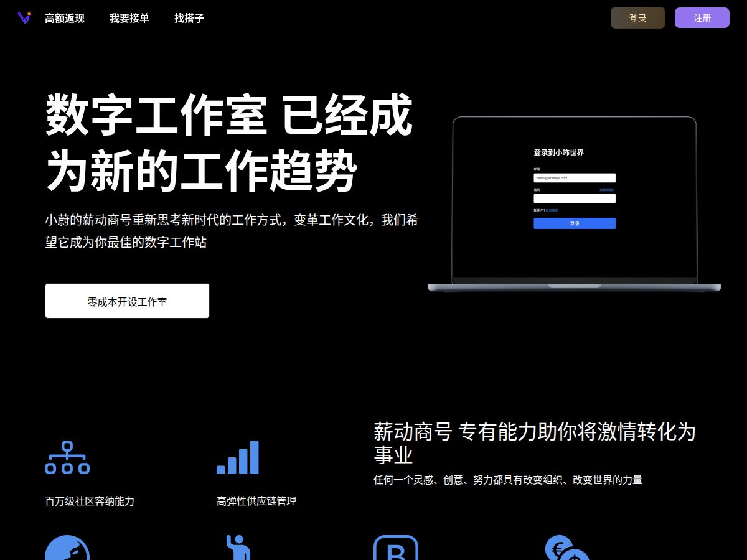Click the laptop mockup image
This screenshot has width=747, height=560.
point(575,204)
